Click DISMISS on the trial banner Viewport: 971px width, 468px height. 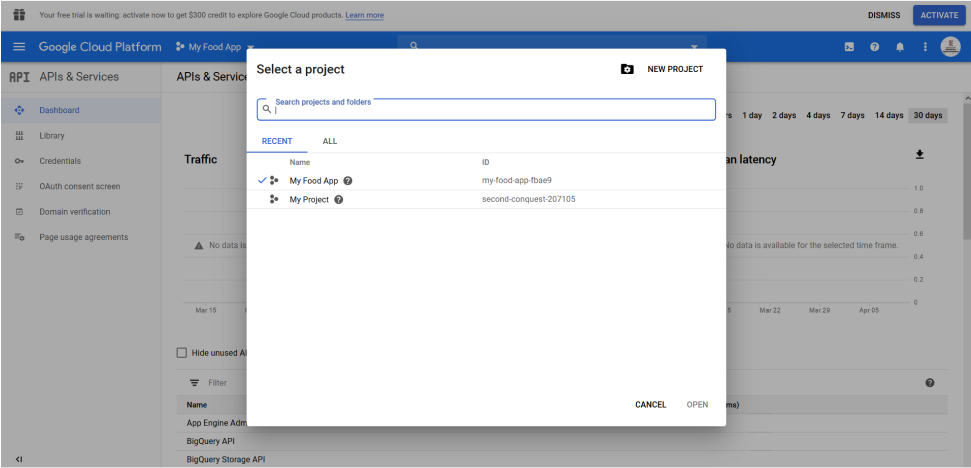(x=884, y=15)
